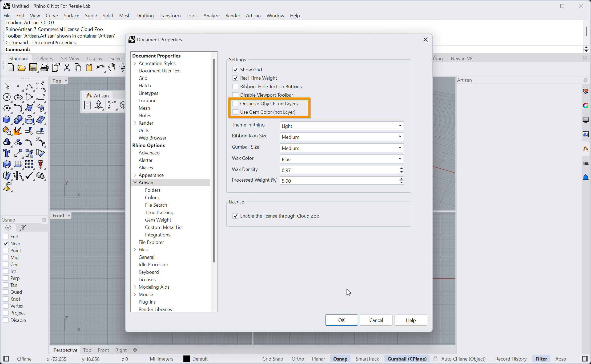This screenshot has width=591, height=364.
Task: Click the checkmark Check objects tool
Action: [x=29, y=175]
